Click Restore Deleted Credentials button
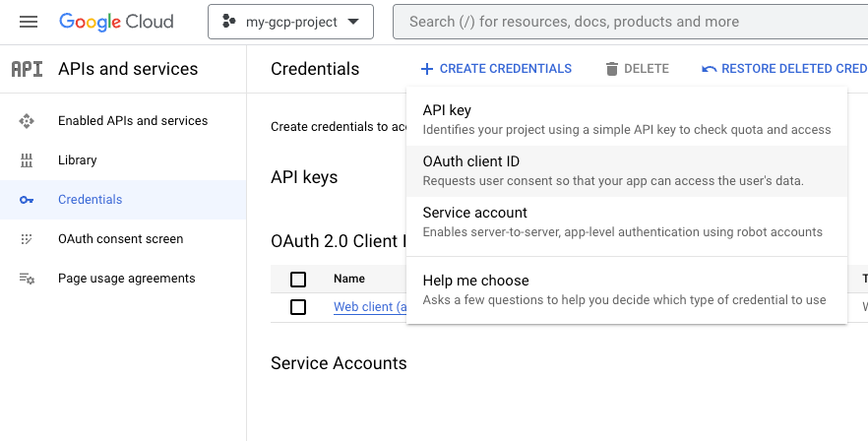Viewport: 868px width, 441px height. [784, 69]
